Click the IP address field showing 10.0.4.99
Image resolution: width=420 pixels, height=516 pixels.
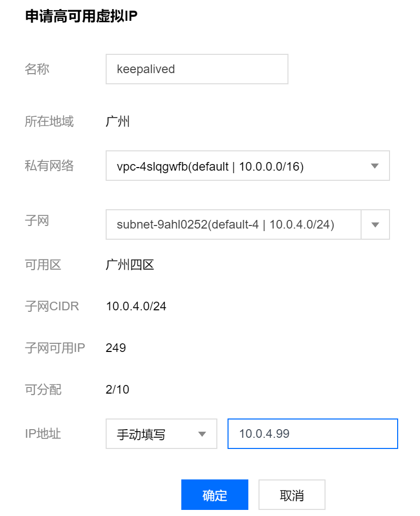tap(312, 434)
